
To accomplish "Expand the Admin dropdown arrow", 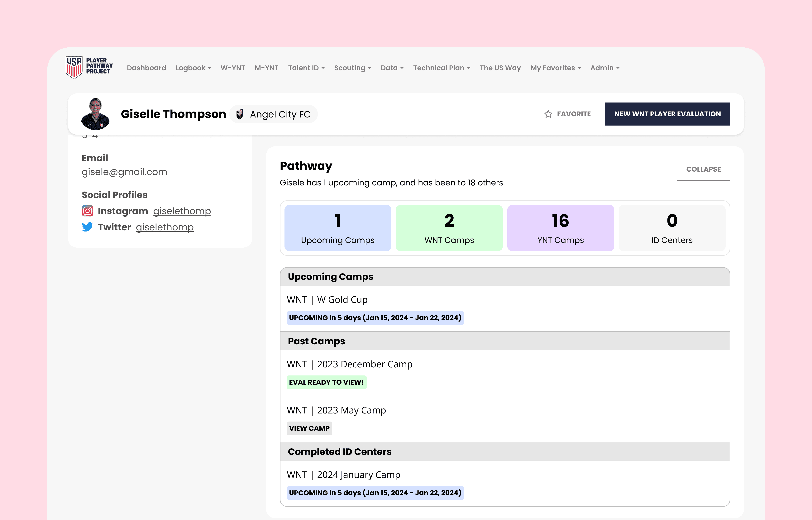I will coord(618,68).
